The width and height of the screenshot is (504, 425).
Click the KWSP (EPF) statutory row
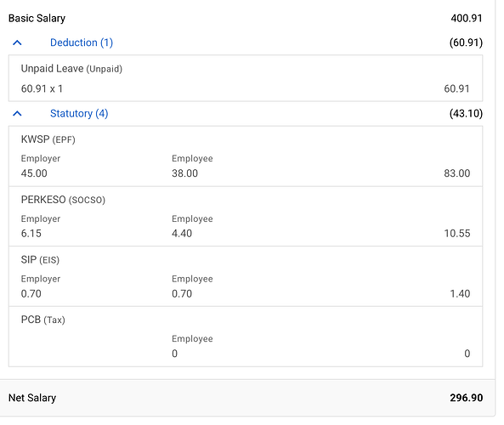point(246,156)
